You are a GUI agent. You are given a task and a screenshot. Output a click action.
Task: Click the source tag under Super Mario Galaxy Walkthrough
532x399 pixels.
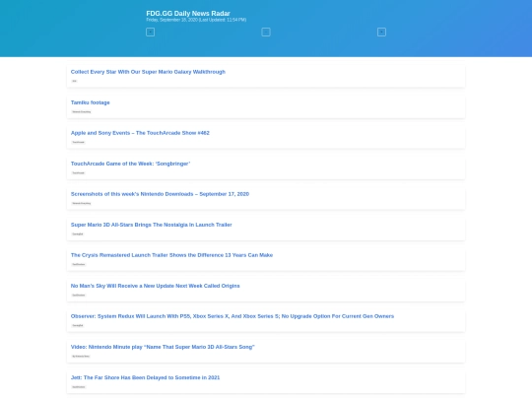click(x=74, y=81)
